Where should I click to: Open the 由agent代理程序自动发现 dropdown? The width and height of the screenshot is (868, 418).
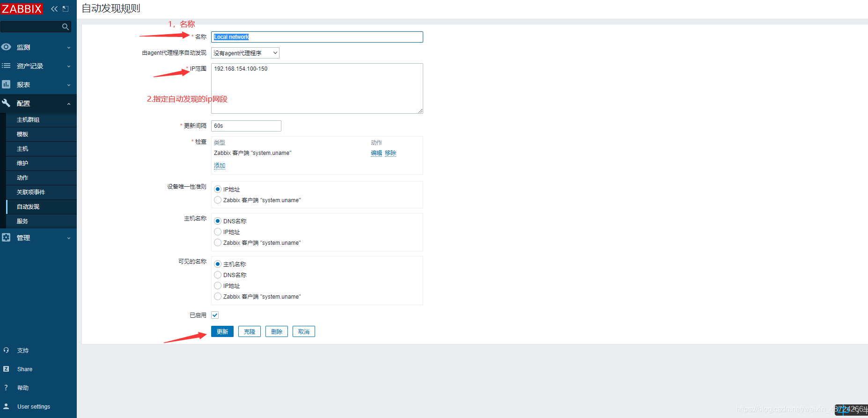coord(245,53)
